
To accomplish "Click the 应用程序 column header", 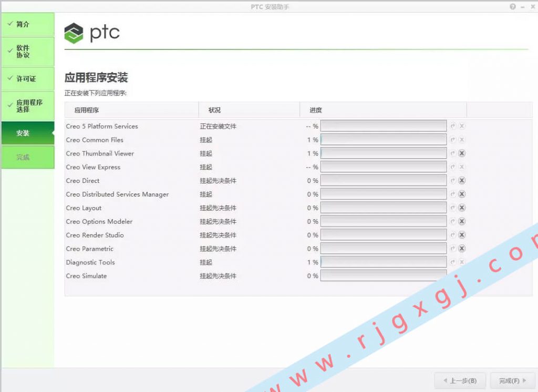I will [x=131, y=110].
